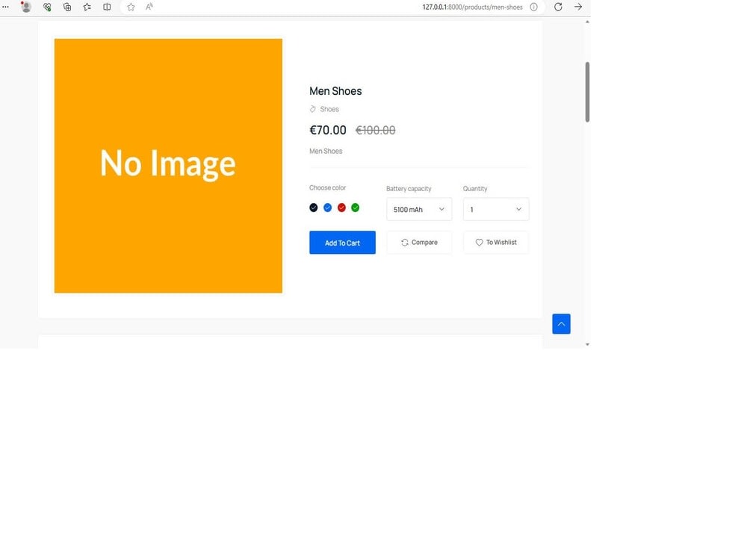Click the page vertical scrollbar thumb

pos(587,92)
